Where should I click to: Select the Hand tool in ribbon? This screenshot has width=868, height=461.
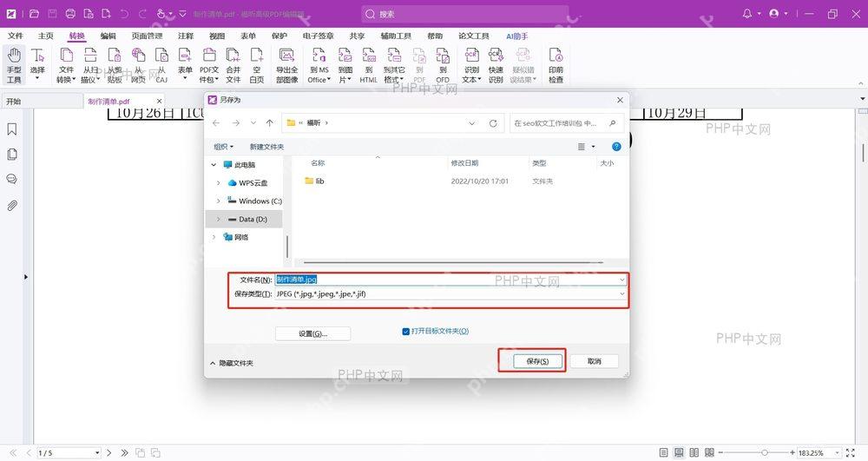14,65
